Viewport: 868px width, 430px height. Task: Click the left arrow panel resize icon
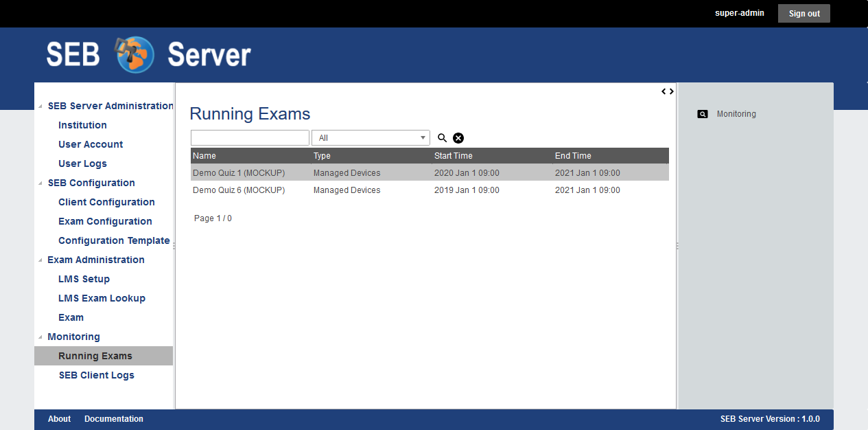[664, 91]
